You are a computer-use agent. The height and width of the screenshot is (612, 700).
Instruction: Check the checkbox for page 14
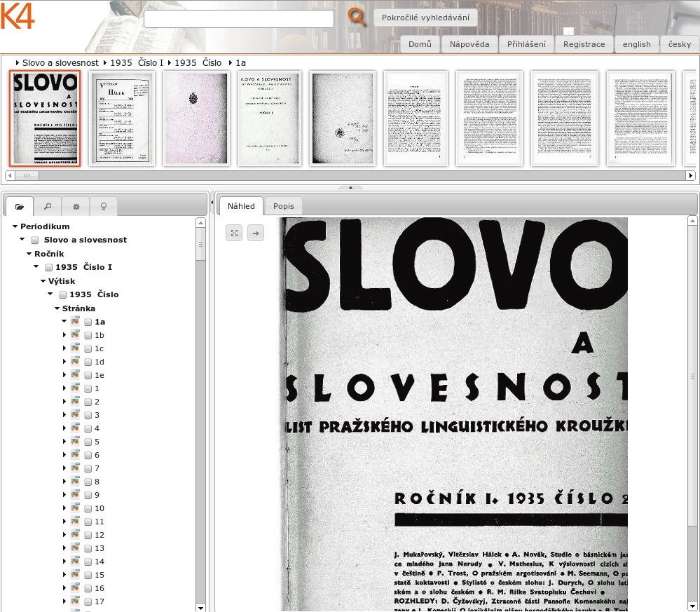tap(88, 562)
